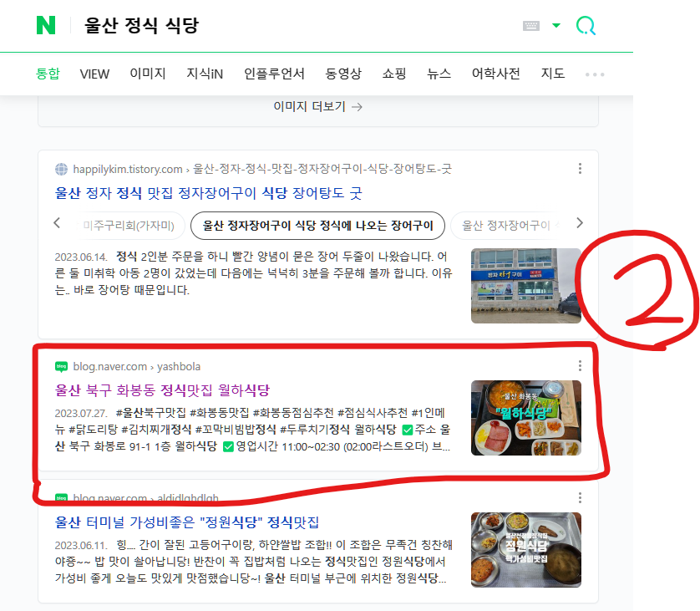
Task: Switch to the VIEW tab
Action: pos(94,74)
